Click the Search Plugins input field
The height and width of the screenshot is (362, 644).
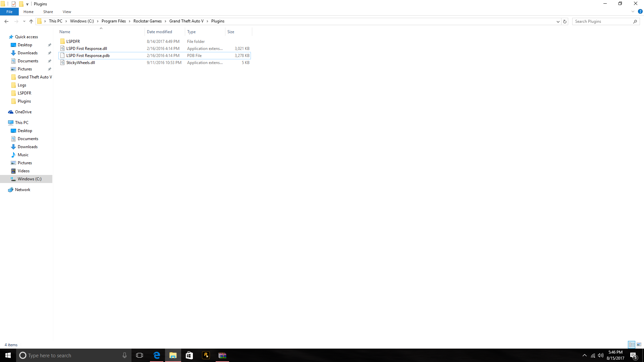click(602, 21)
